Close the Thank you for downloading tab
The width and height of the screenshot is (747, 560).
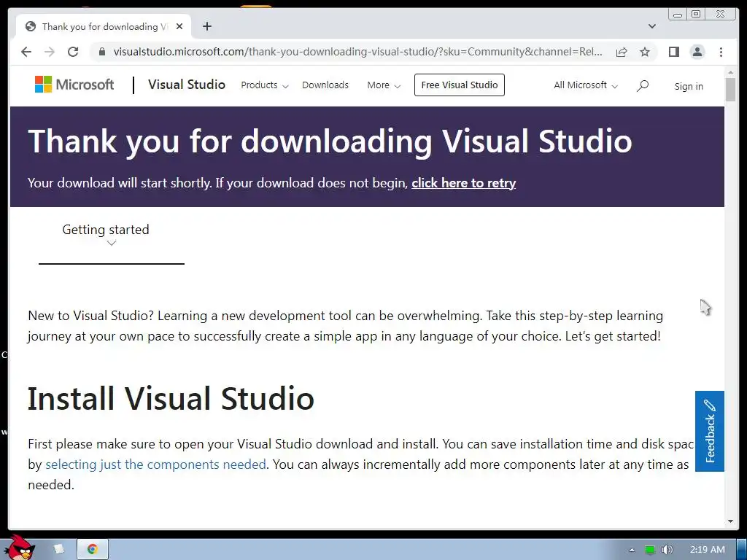179,27
